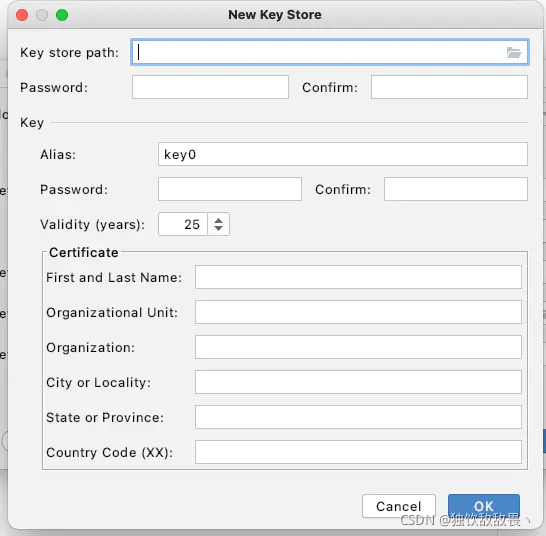Click the Key store path field
Viewport: 546px width, 536px height.
tap(330, 52)
